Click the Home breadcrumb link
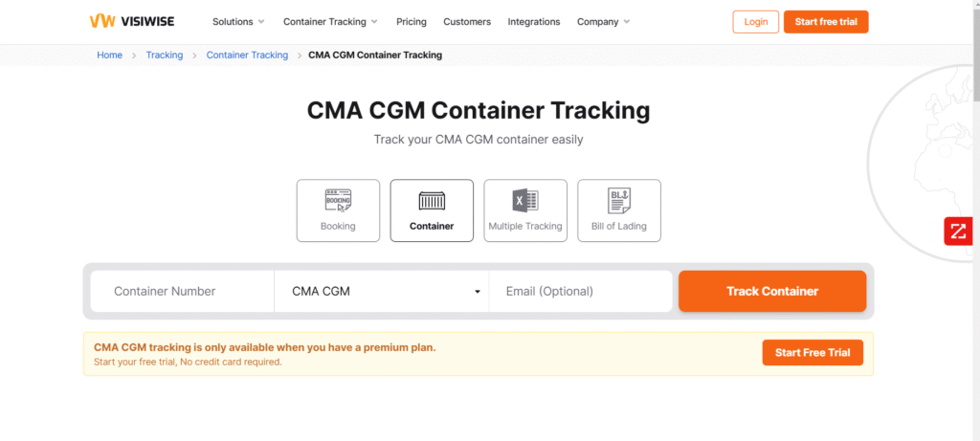The height and width of the screenshot is (441, 980). pos(110,55)
